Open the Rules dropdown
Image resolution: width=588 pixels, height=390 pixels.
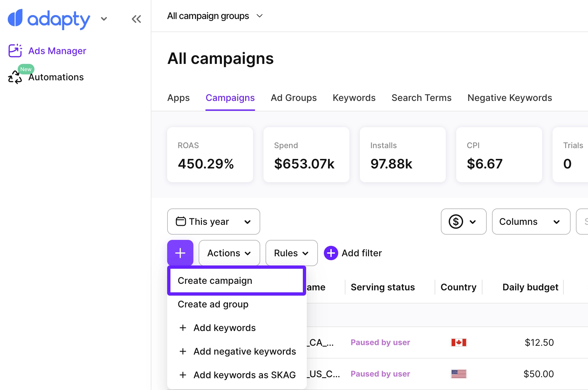point(291,253)
